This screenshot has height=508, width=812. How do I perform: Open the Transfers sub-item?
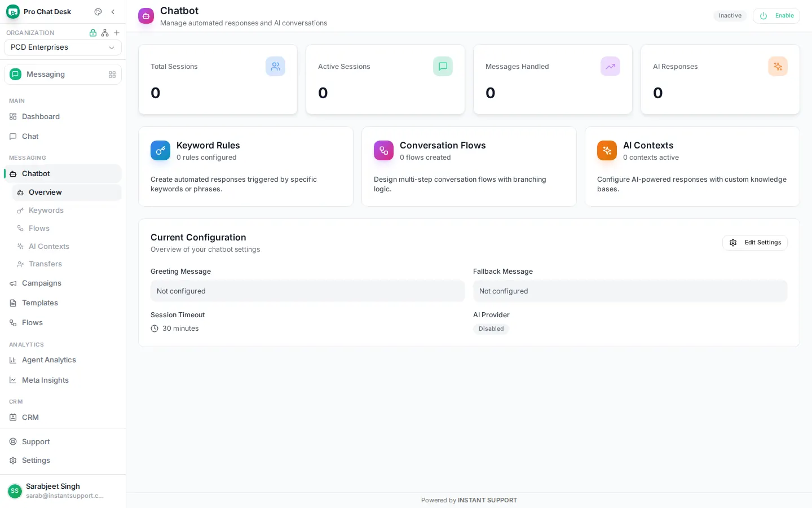click(x=67, y=264)
